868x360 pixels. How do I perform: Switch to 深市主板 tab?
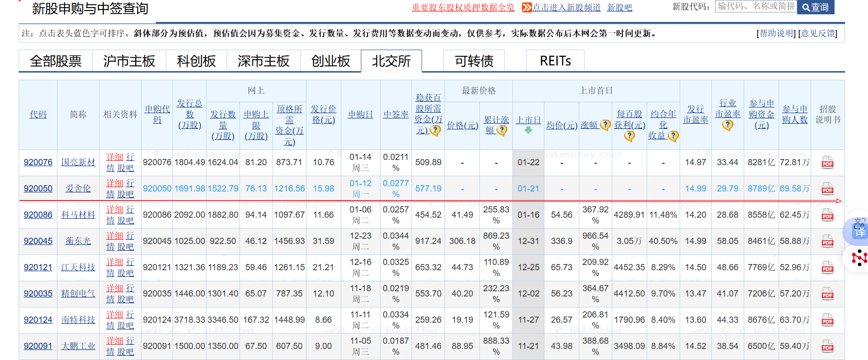point(263,61)
